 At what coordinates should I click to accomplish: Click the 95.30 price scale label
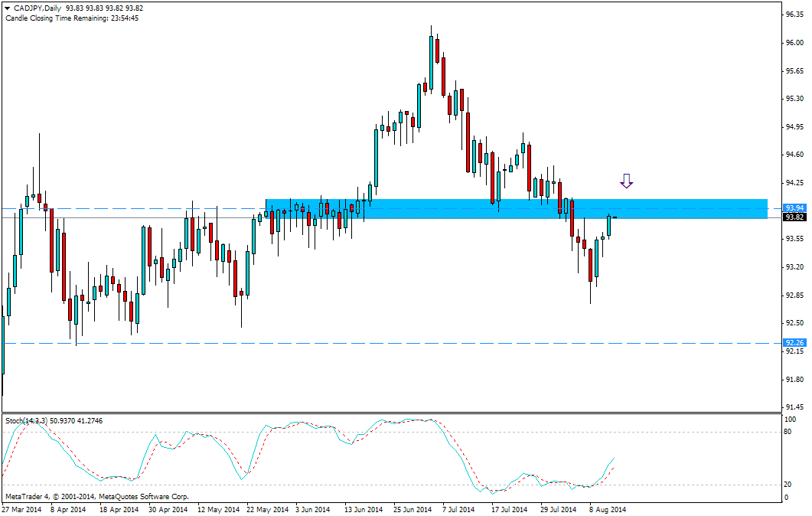[x=795, y=99]
